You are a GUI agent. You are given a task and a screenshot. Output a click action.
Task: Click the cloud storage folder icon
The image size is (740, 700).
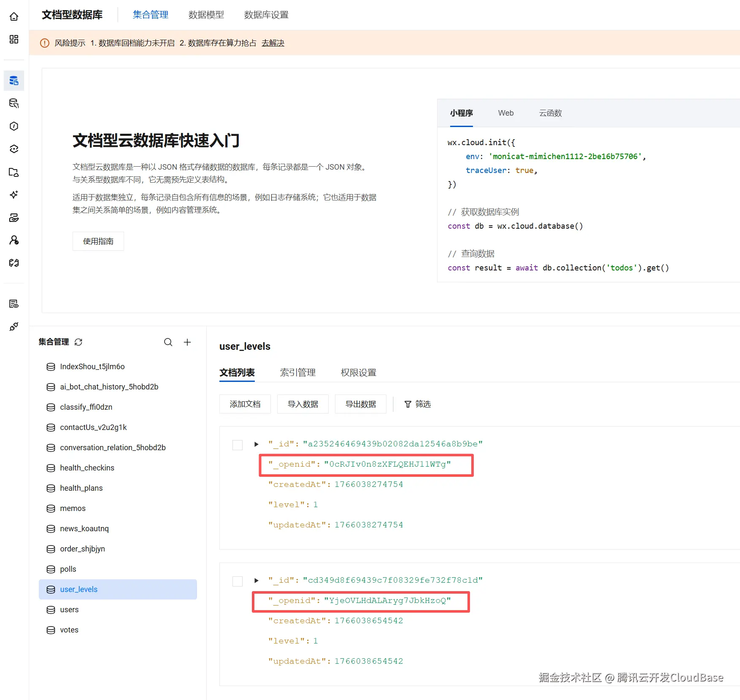(14, 172)
